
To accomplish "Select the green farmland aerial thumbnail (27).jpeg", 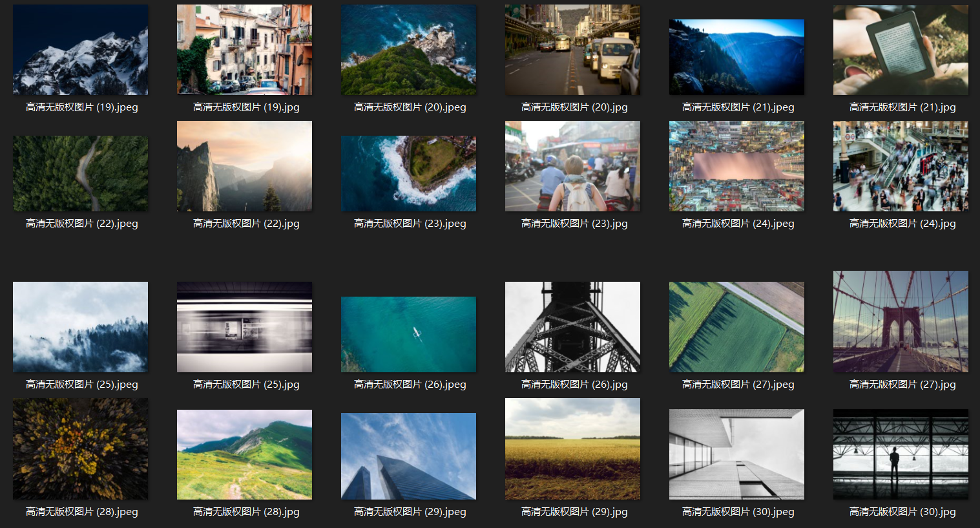I will click(736, 327).
